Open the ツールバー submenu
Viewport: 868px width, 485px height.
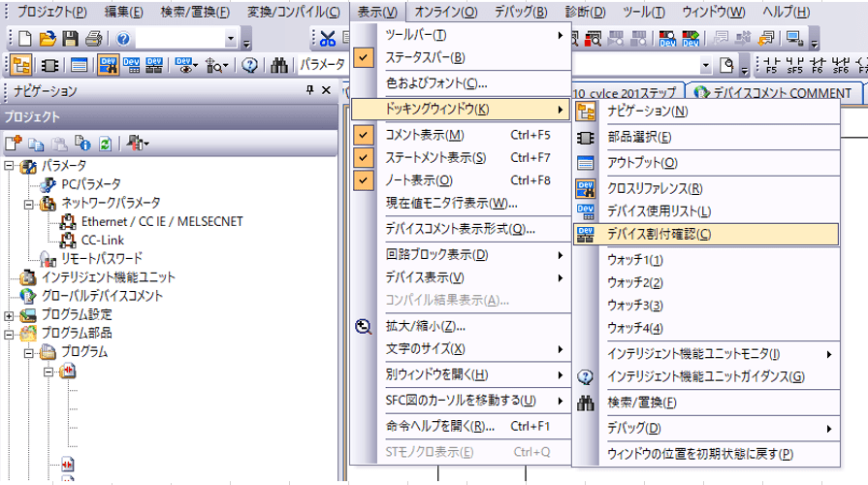461,35
